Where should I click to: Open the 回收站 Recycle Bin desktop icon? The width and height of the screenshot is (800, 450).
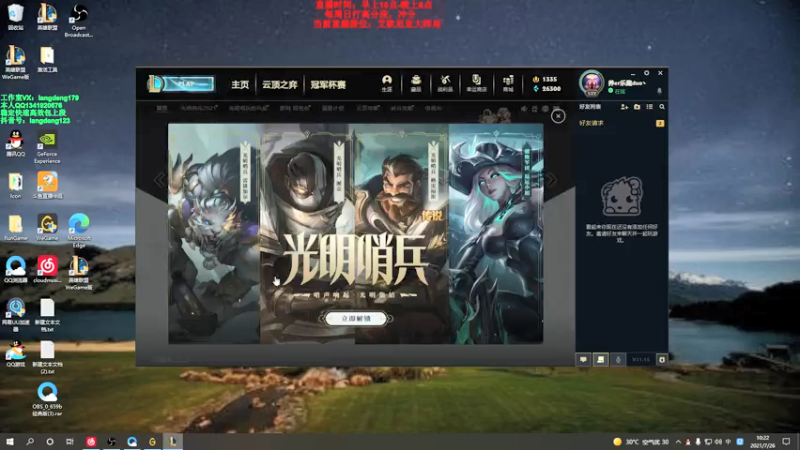(16, 17)
